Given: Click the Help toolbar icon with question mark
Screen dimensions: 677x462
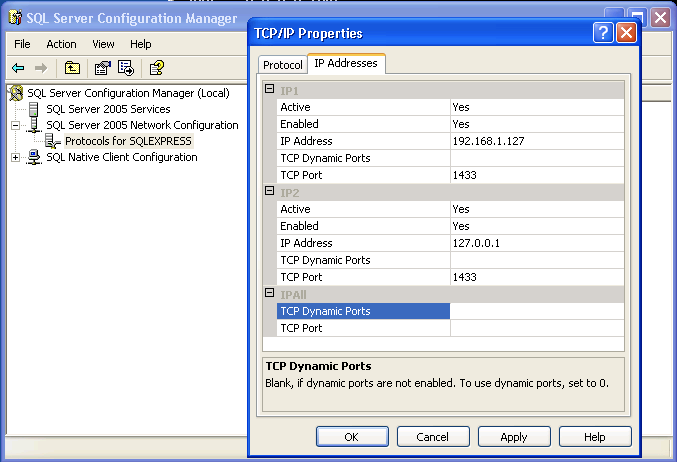Looking at the screenshot, I should 156,68.
